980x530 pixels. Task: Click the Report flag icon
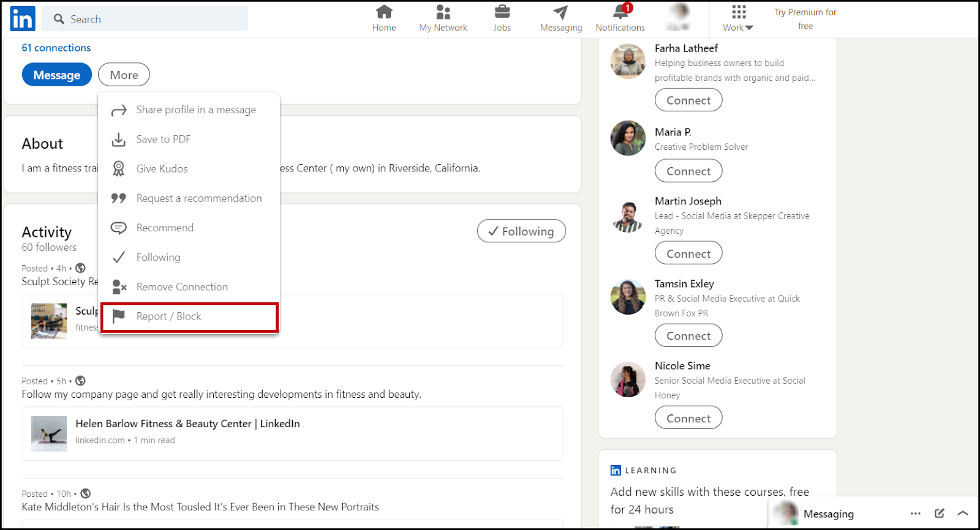(119, 316)
